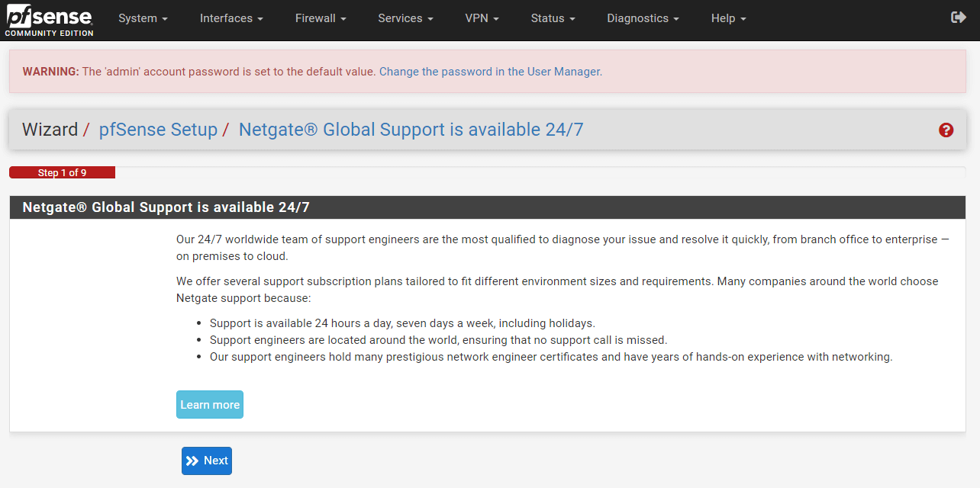Click the Wizard breadcrumb text
The image size is (980, 488).
[x=50, y=130]
